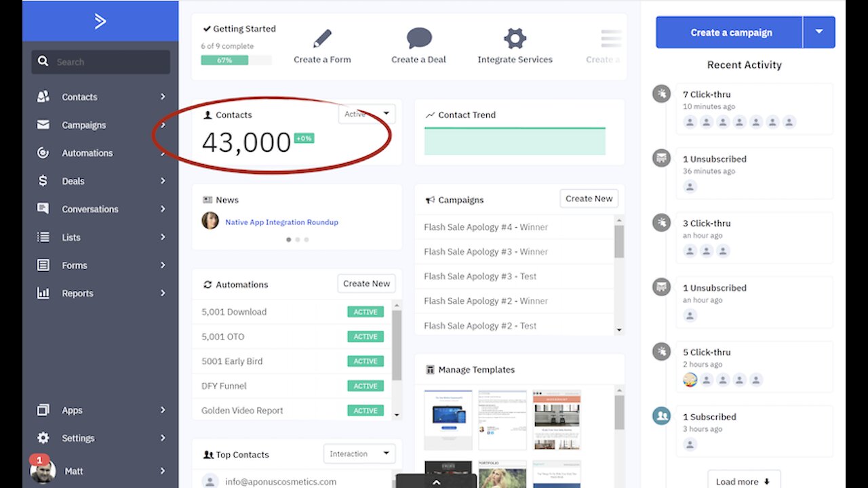Expand the Reports sidebar chevron
Viewport: 868px width, 488px height.
(163, 293)
